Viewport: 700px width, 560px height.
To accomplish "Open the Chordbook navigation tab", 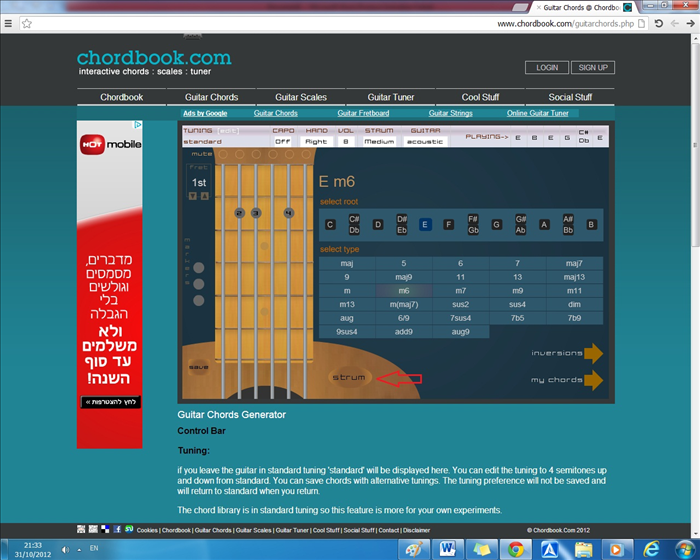I will click(x=121, y=97).
